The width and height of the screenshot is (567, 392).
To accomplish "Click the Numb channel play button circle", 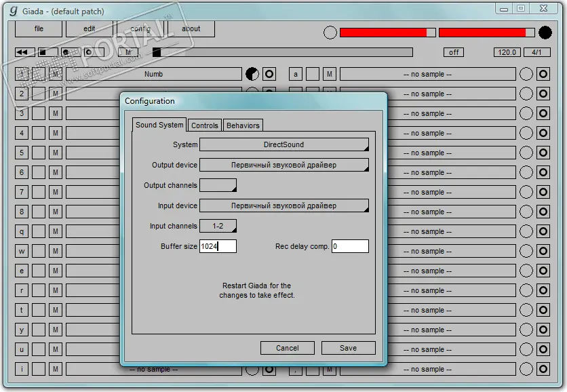I will click(x=269, y=74).
